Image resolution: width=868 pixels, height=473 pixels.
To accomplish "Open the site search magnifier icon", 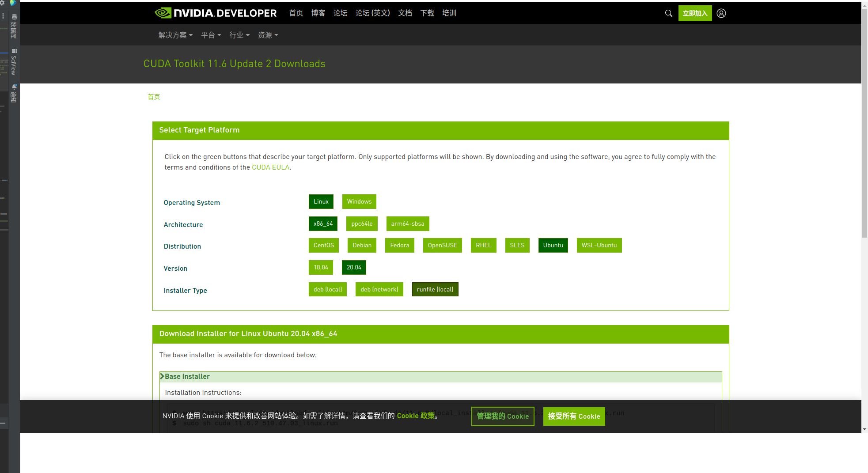I will [x=668, y=13].
